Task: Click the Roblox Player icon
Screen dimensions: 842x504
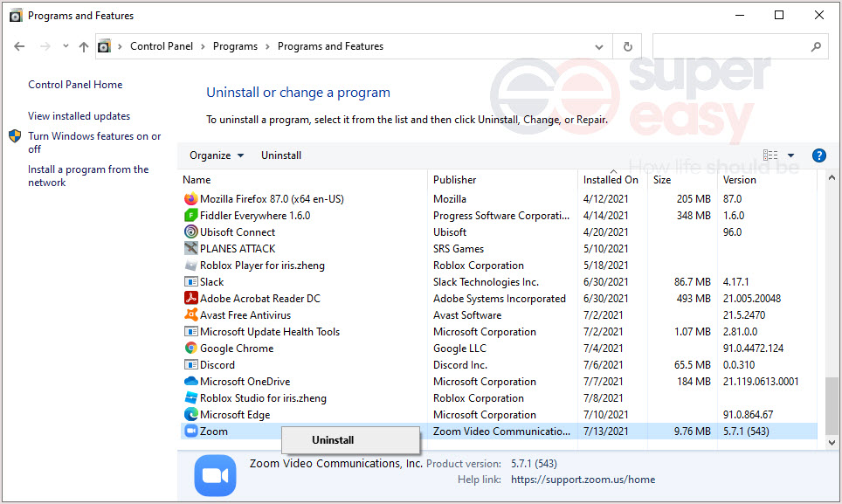Action: click(190, 266)
